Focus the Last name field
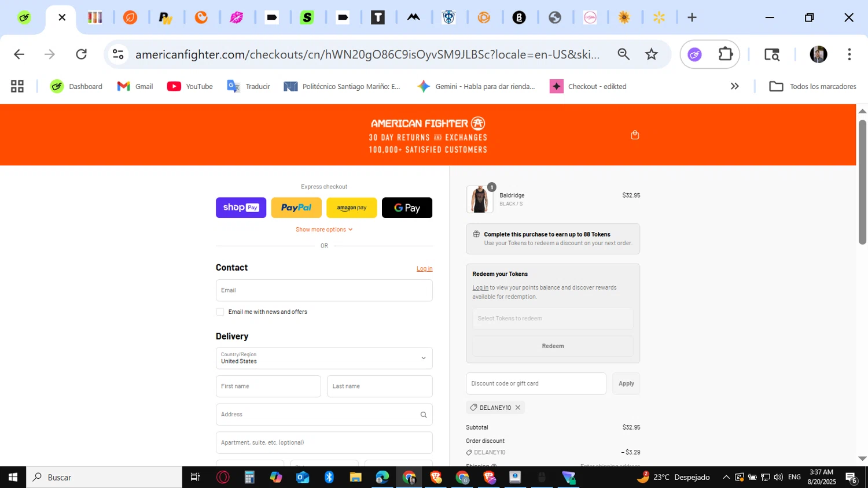The height and width of the screenshot is (488, 868). tap(380, 386)
